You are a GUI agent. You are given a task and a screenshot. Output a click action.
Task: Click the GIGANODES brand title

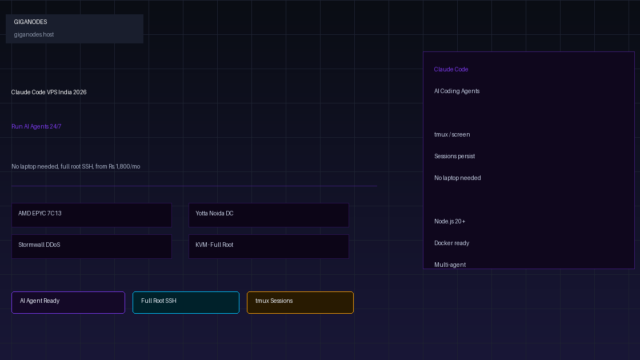click(30, 22)
